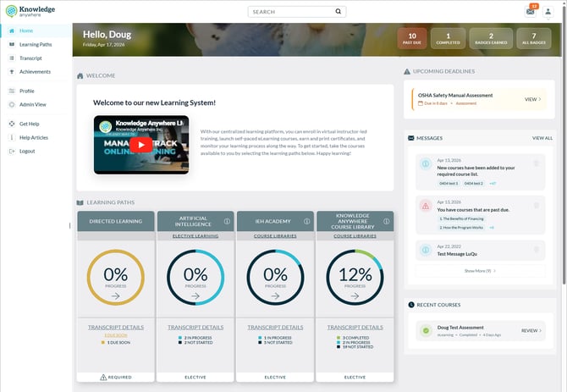Open the +47 more courses tag
This screenshot has height=392, width=567.
point(493,184)
